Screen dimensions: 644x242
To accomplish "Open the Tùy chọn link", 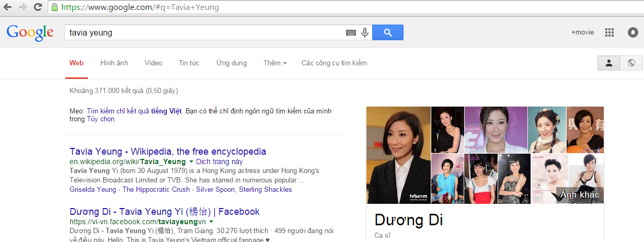I will pyautogui.click(x=99, y=119).
